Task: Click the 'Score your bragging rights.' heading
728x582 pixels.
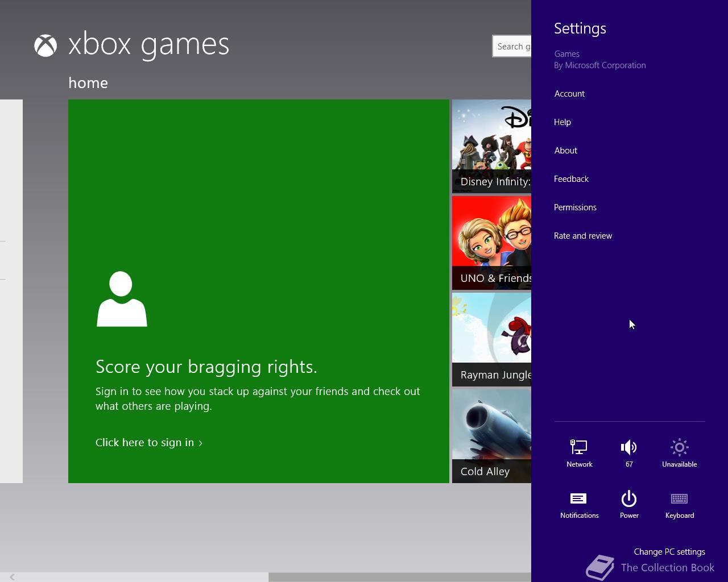Action: click(206, 367)
